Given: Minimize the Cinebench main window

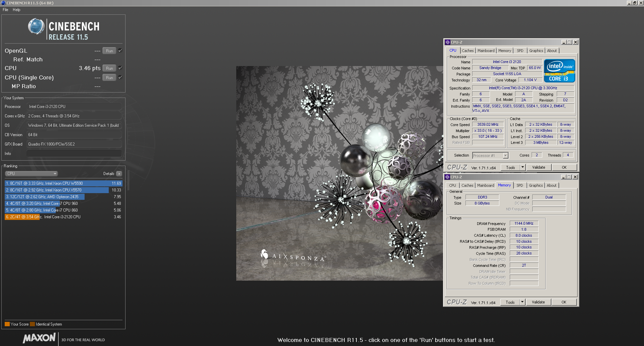Looking at the screenshot, I should click(629, 3).
